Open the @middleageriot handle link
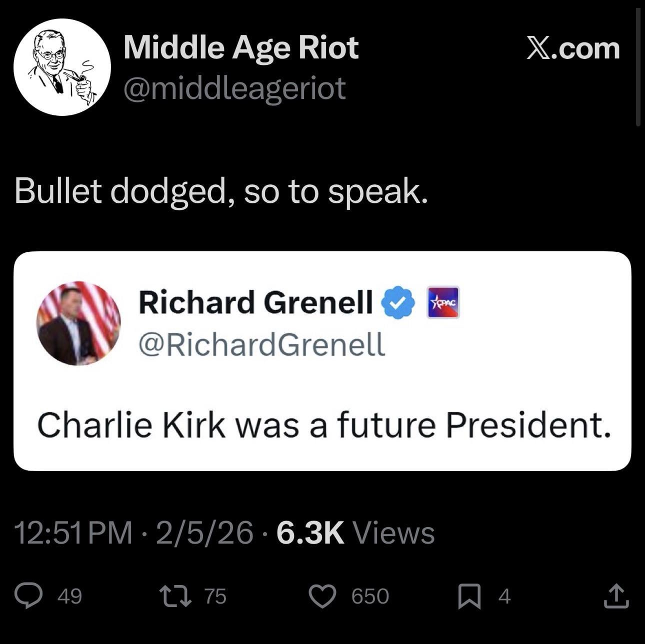Viewport: 645px width, 644px height. (x=234, y=88)
